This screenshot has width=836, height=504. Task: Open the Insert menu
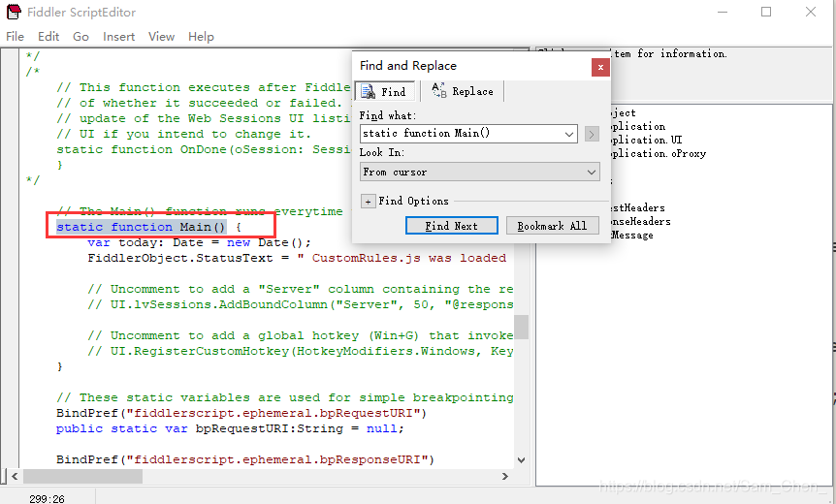tap(118, 36)
